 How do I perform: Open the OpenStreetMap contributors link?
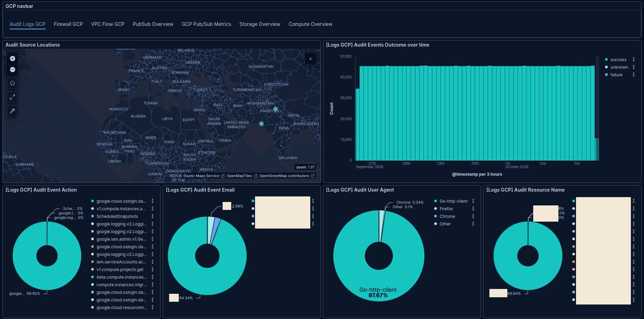pos(287,176)
